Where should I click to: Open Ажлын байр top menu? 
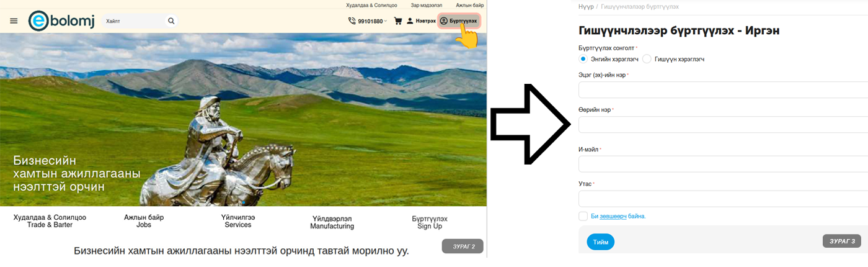pos(470,5)
